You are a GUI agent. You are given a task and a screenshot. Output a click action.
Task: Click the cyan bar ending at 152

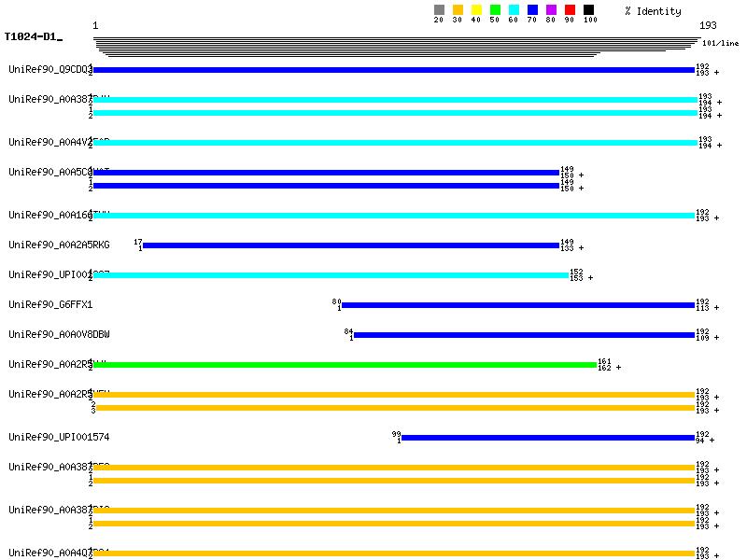point(331,275)
